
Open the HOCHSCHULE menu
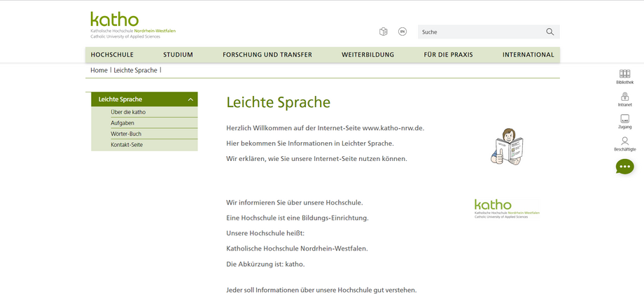[112, 55]
